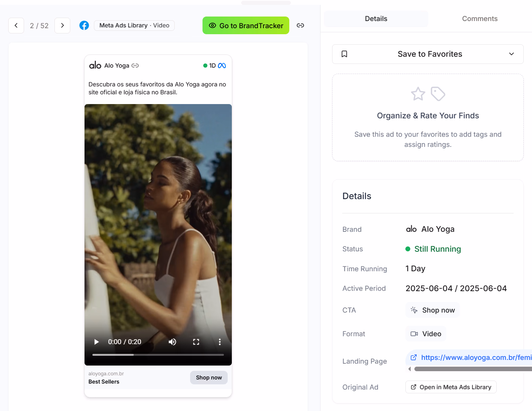The height and width of the screenshot is (411, 532).
Task: Click the Still Running status text
Action: click(437, 249)
